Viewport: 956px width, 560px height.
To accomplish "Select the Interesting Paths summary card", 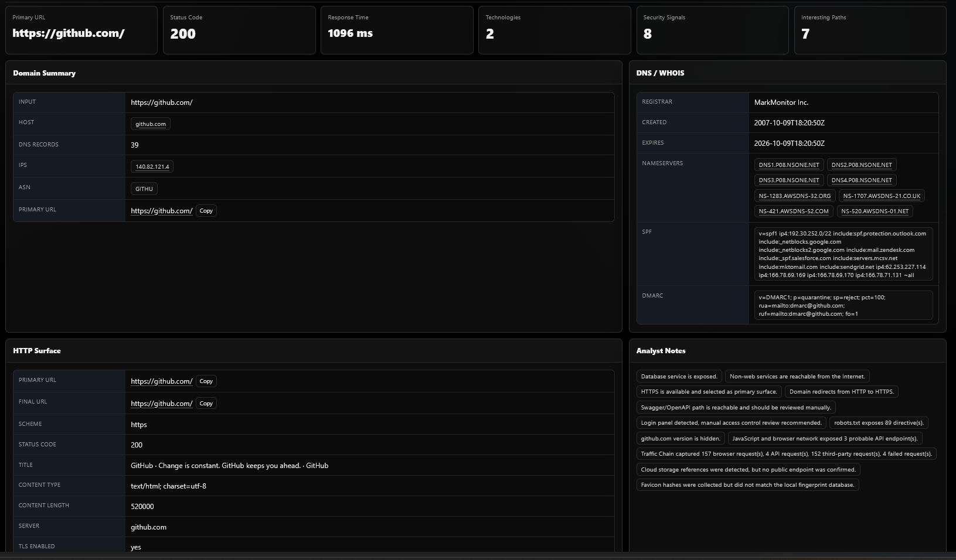I will 870,30.
